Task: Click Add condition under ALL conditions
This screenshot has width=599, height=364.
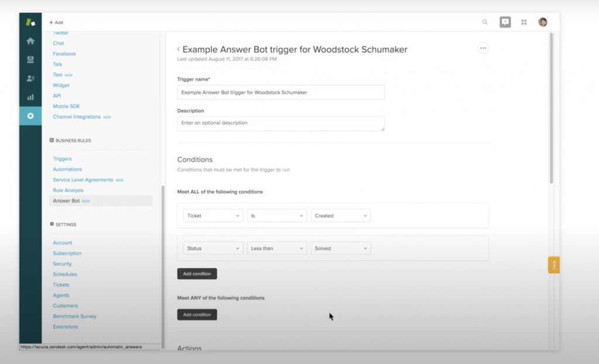Action: coord(197,273)
